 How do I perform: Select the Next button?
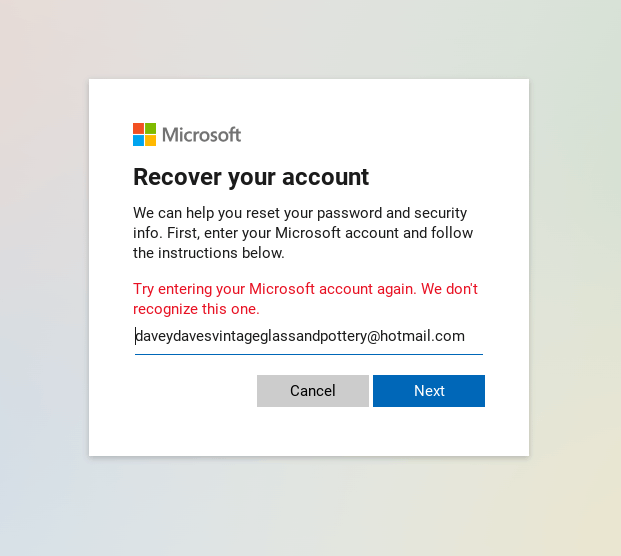tap(429, 390)
